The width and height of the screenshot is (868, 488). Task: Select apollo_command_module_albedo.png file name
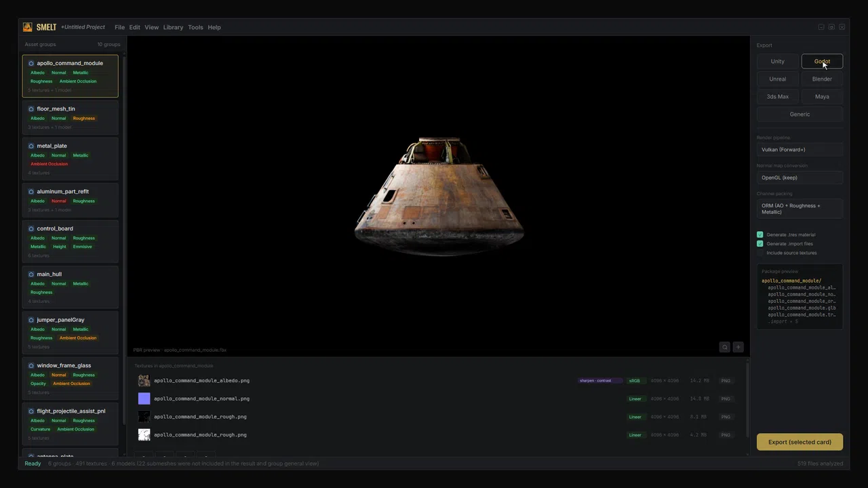pos(201,381)
